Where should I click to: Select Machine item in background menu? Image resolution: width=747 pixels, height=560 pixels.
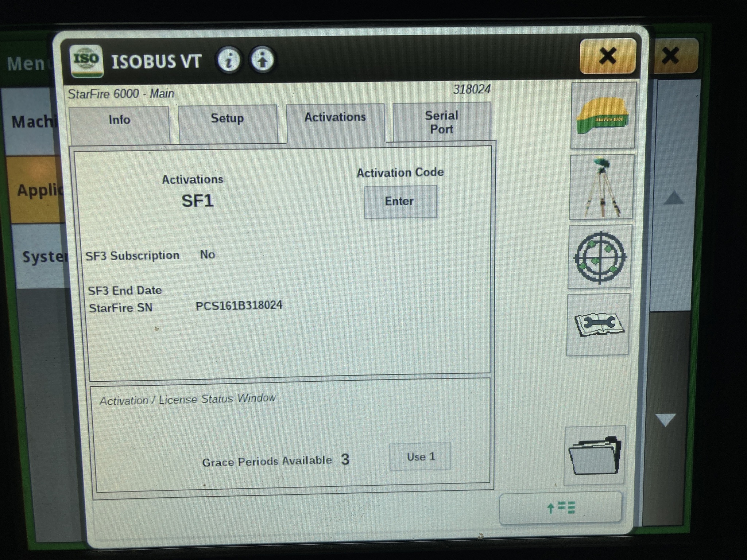tap(33, 122)
